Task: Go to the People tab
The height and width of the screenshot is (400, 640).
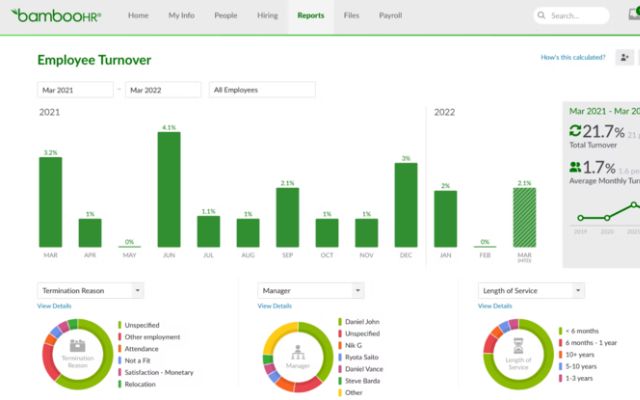Action: click(x=226, y=16)
